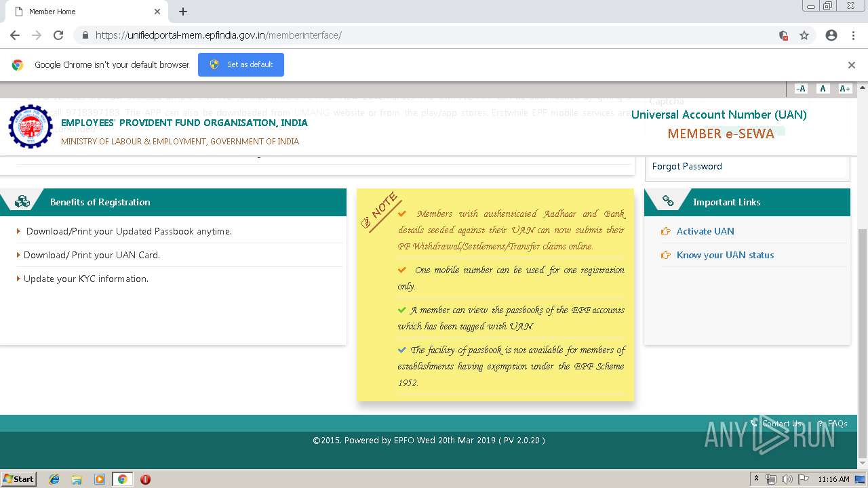The image size is (868, 488).
Task: Click the MEMBER e-SEWA heading text
Action: pyautogui.click(x=721, y=134)
